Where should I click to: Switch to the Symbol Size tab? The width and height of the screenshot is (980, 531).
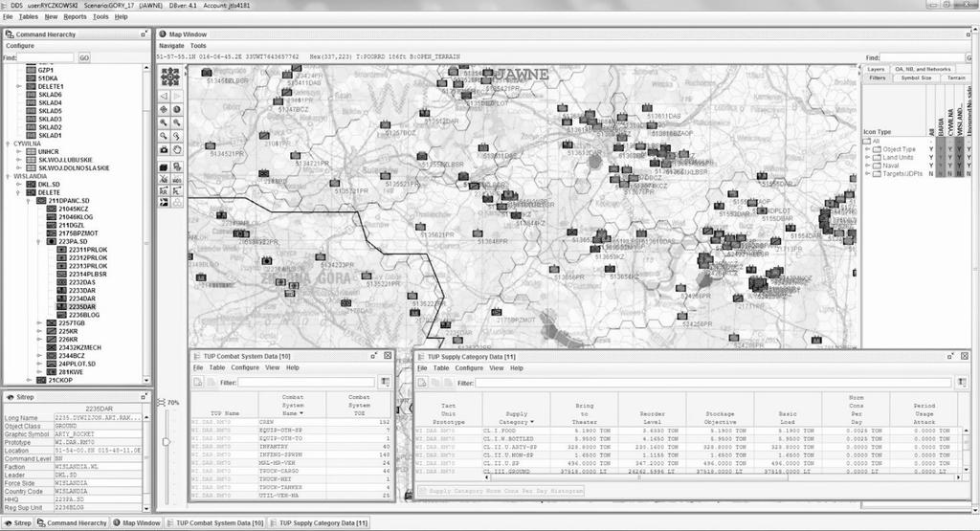pos(916,78)
